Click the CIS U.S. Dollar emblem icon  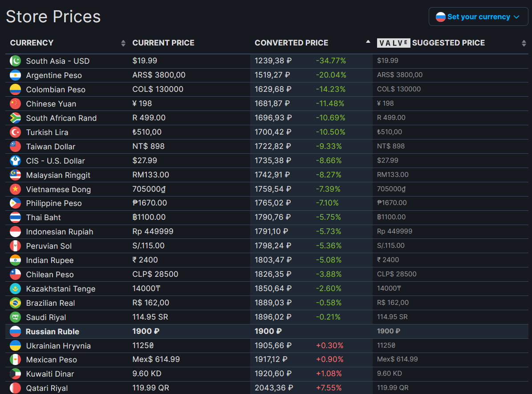point(15,160)
